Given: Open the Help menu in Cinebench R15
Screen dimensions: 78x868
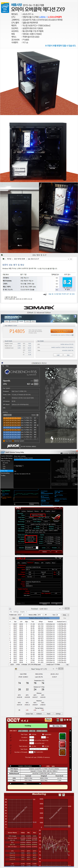Looking at the screenshot, I should coord(7,366).
